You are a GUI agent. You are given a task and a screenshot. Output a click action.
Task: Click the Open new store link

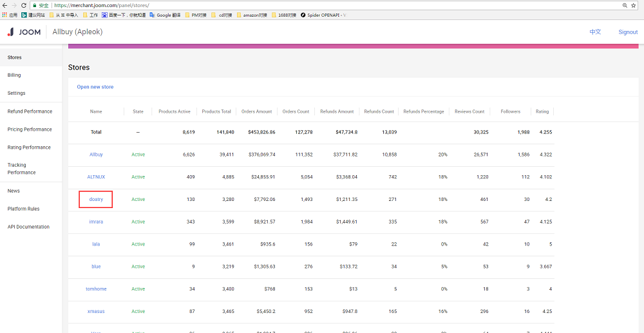coord(95,87)
